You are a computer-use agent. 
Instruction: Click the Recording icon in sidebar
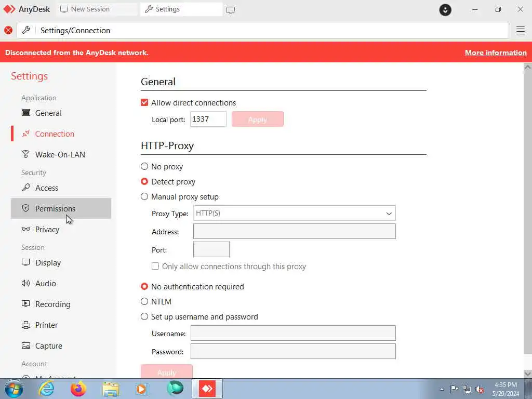(x=26, y=303)
